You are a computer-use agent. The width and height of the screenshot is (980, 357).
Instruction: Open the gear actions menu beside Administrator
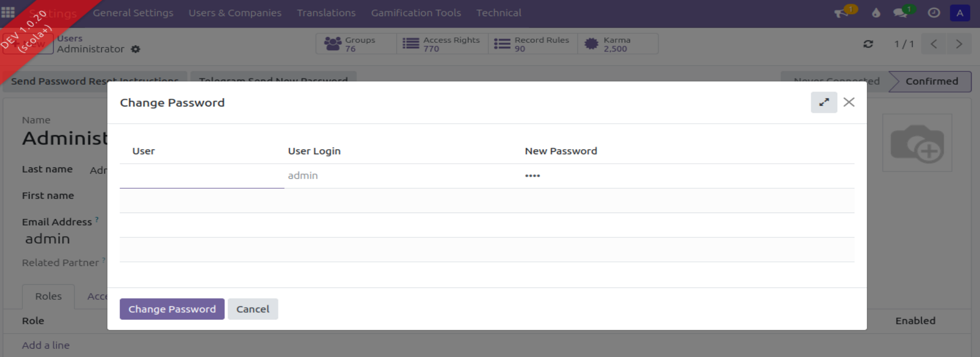click(x=136, y=49)
